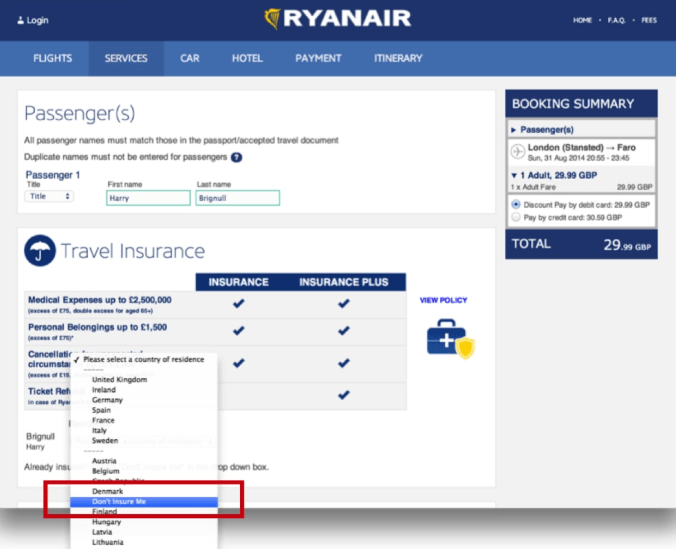Open the FEES link
This screenshot has width=676, height=549.
649,20
